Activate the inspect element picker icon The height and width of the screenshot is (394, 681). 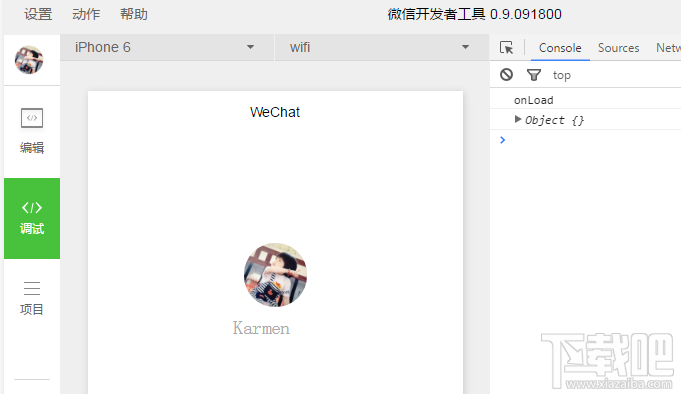click(506, 47)
